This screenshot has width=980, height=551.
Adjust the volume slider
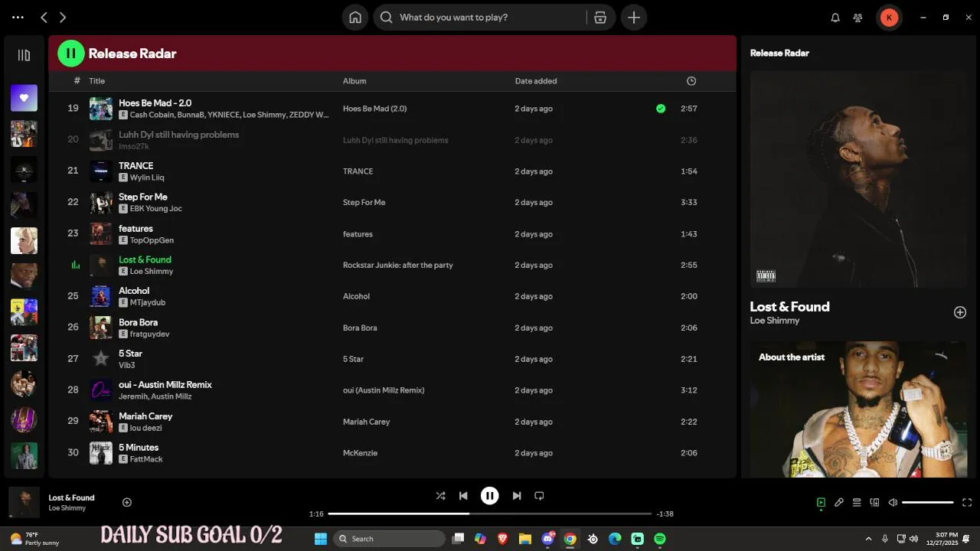928,503
